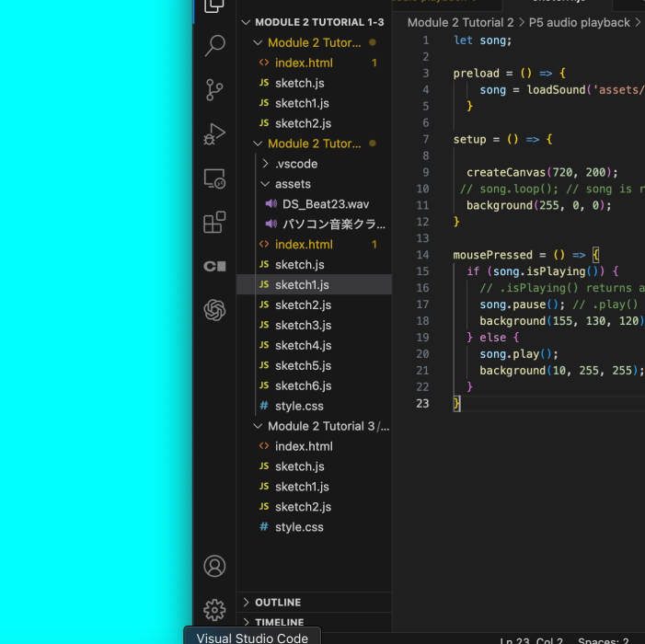Click the Spaces indentation status item

click(603, 639)
